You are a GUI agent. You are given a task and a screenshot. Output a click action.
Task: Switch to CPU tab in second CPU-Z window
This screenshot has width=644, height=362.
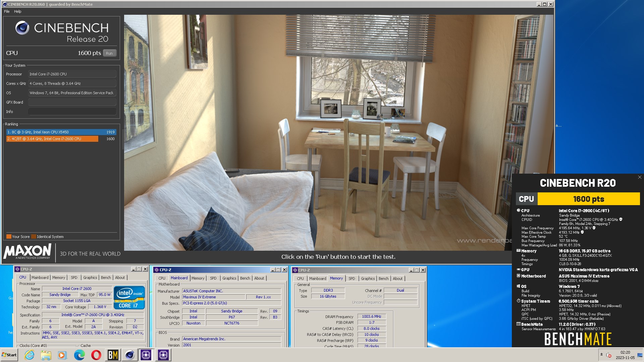point(162,278)
